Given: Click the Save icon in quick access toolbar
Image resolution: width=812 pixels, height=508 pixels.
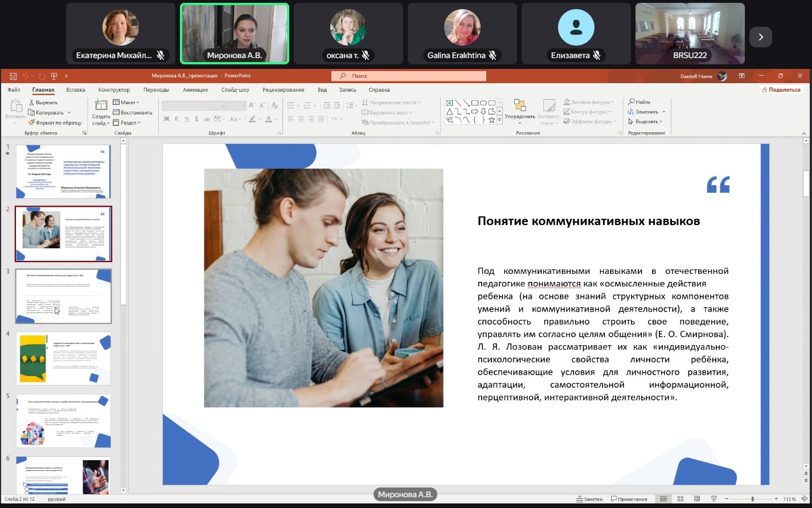Looking at the screenshot, I should (x=13, y=76).
